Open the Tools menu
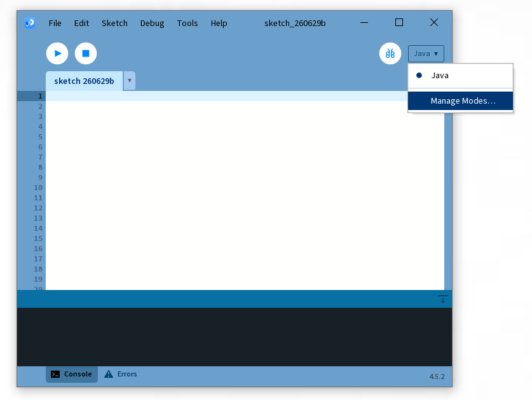Image resolution: width=532 pixels, height=400 pixels. pyautogui.click(x=188, y=23)
